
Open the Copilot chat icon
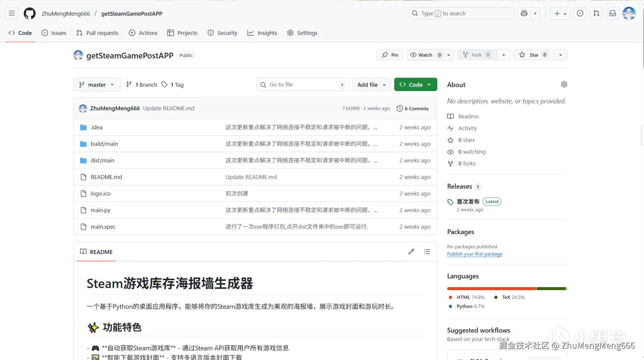pos(524,13)
